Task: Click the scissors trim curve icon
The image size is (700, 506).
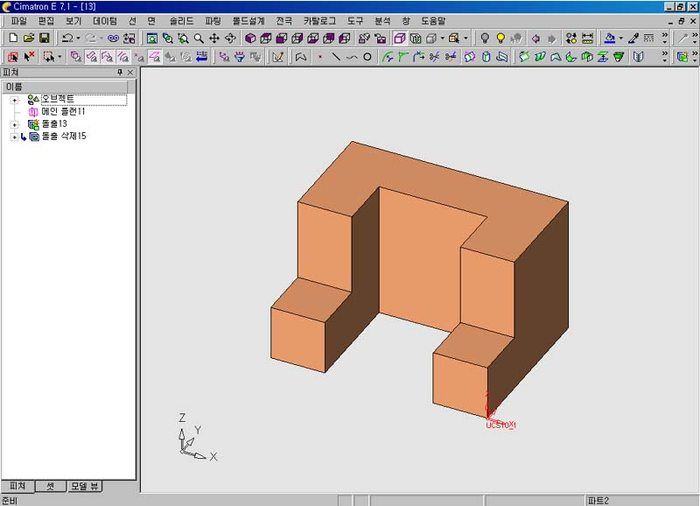Action: point(434,57)
